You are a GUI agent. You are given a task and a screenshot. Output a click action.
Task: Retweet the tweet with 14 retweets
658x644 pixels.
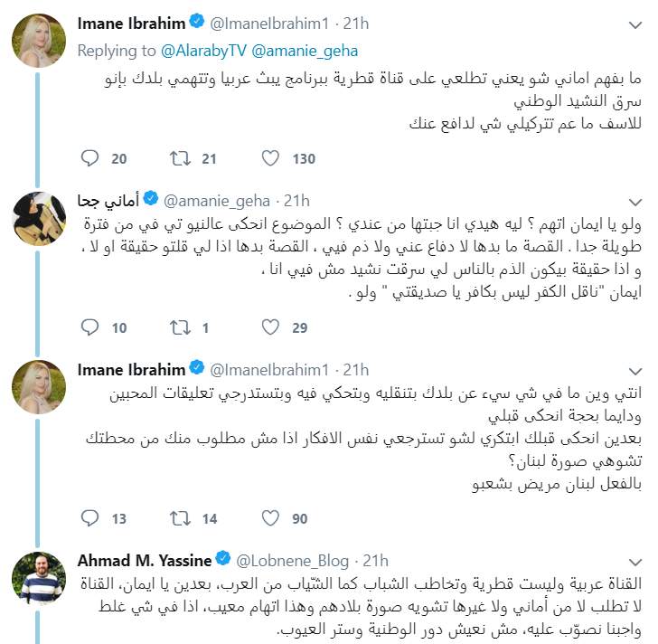coord(180,518)
